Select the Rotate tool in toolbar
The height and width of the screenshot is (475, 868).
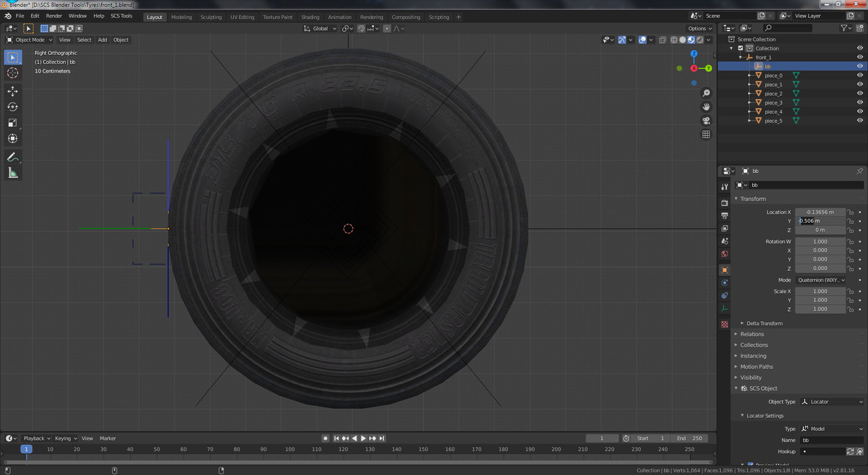[12, 107]
